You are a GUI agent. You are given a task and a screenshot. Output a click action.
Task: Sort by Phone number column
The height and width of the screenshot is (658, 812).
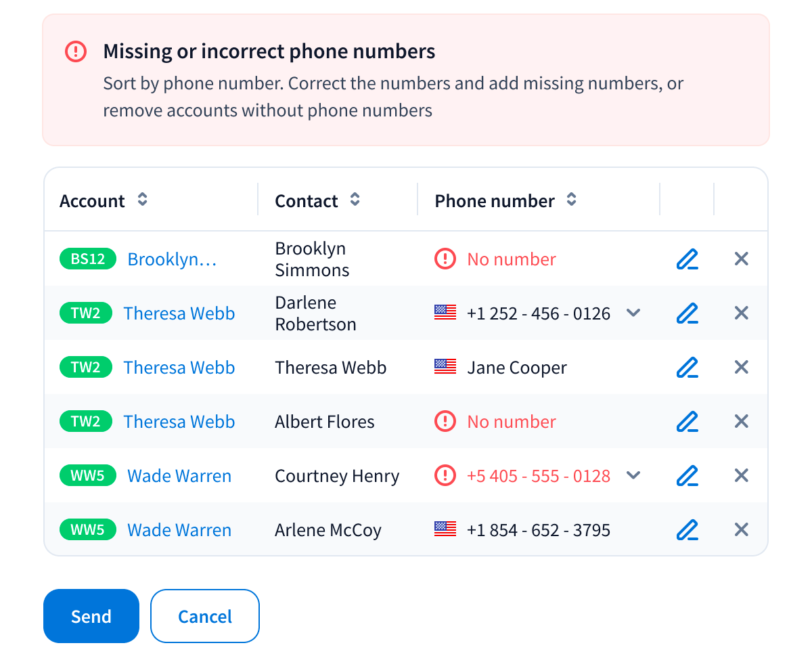(571, 200)
